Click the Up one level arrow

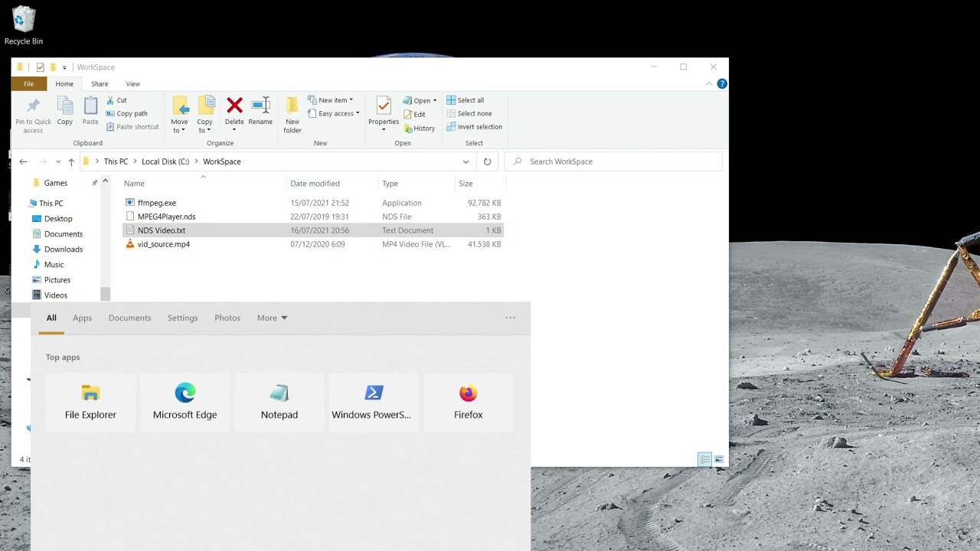(x=71, y=161)
